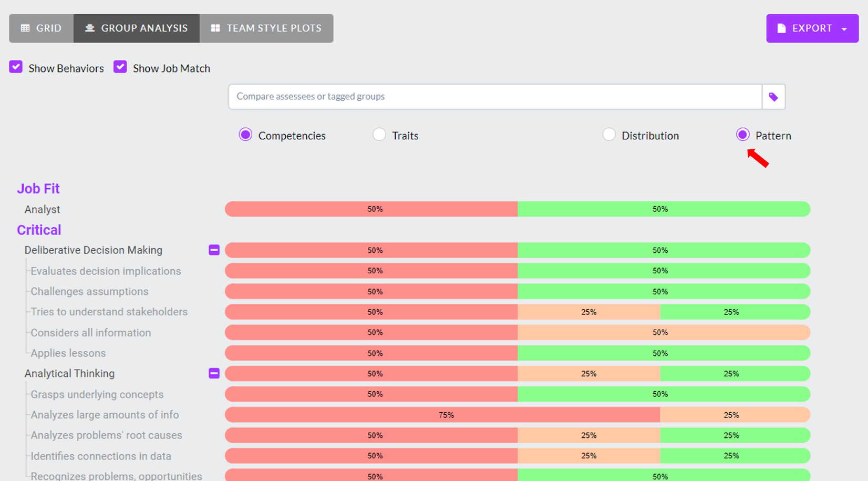The height and width of the screenshot is (481, 868).
Task: Select the Pattern option
Action: tap(742, 135)
